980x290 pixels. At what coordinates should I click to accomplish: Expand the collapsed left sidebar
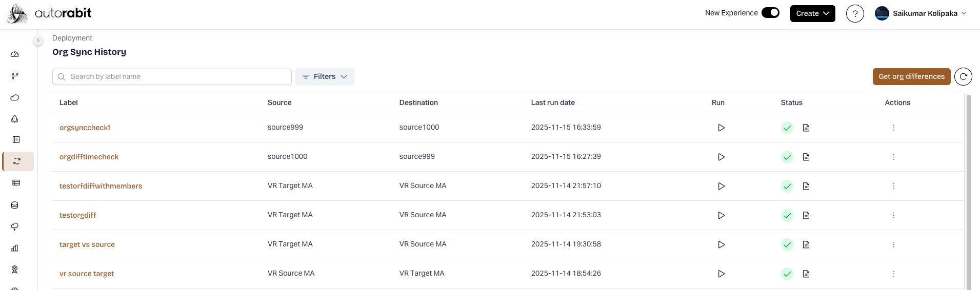(38, 40)
